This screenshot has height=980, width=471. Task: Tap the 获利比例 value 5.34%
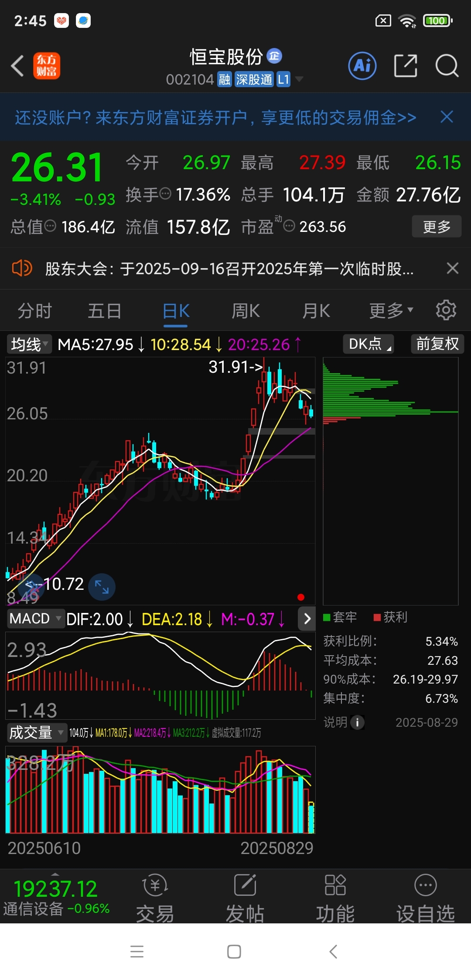(441, 641)
